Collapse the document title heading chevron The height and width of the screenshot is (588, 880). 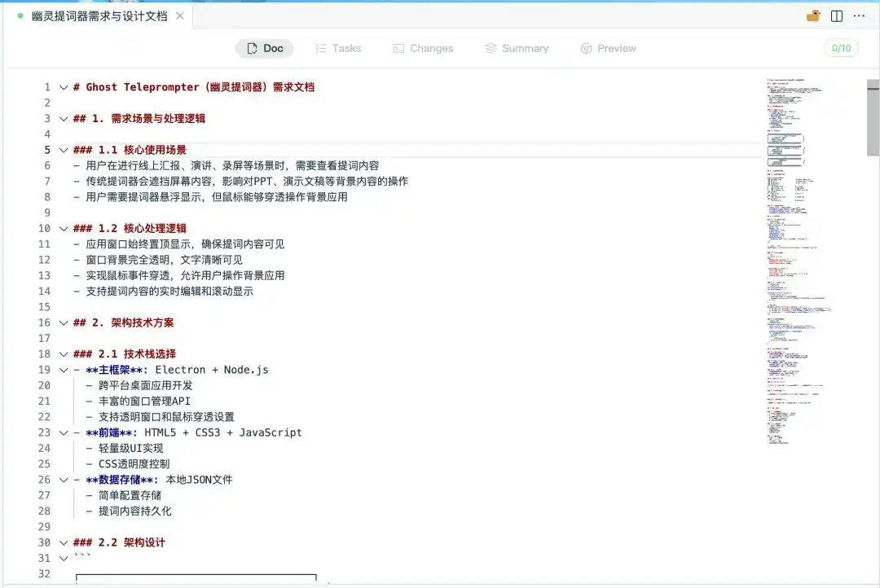(x=64, y=87)
